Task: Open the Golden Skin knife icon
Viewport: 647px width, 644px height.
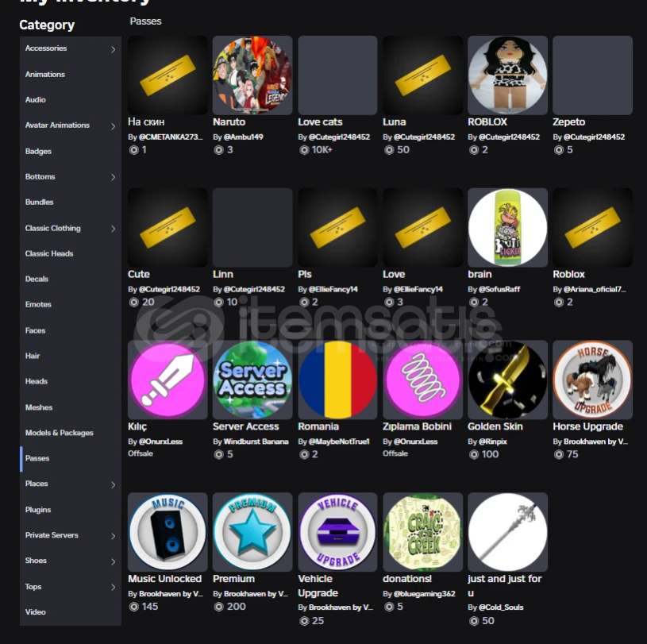Action: pyautogui.click(x=507, y=380)
